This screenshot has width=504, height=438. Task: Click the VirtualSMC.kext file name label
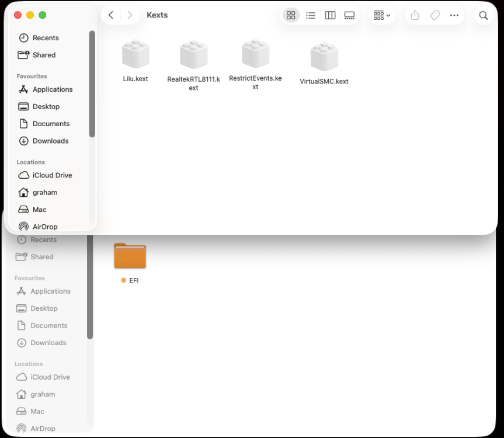324,81
